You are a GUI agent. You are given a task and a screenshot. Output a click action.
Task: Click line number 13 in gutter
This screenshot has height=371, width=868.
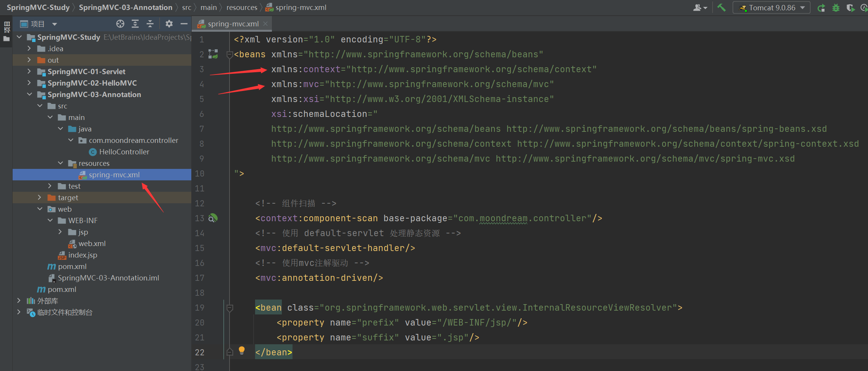tap(200, 218)
